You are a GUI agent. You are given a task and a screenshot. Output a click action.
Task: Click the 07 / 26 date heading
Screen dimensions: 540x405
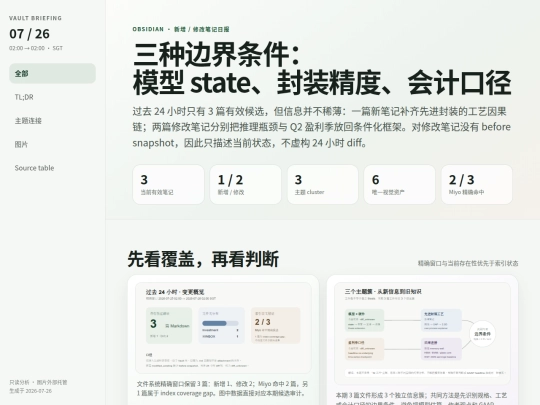point(30,34)
